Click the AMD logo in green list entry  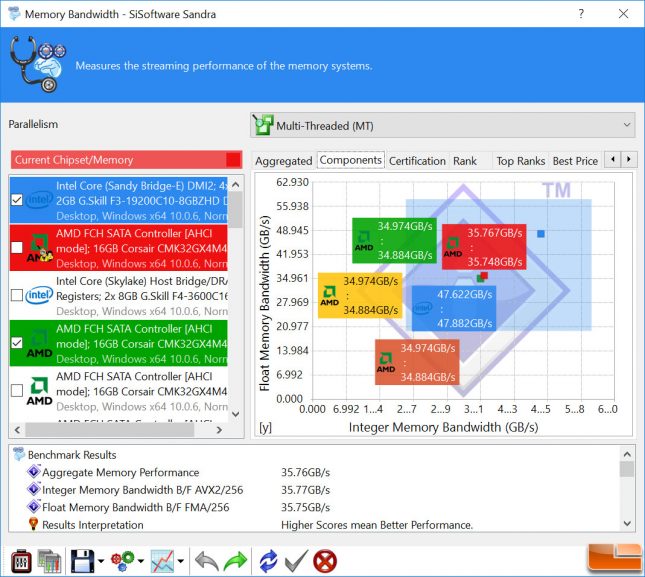coord(39,343)
